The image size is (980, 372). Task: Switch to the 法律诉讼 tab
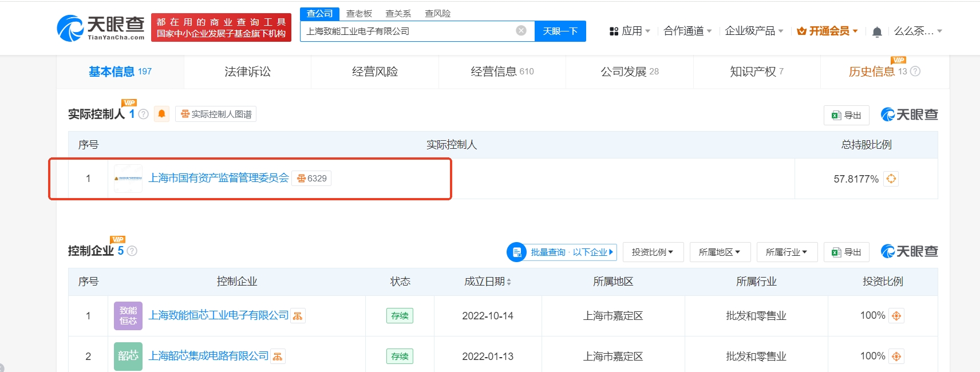pyautogui.click(x=247, y=72)
